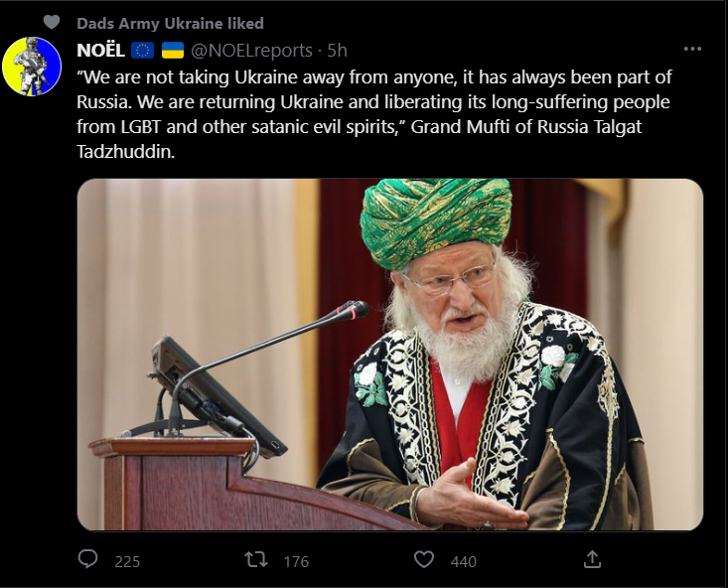
Task: Click the 176 retweets count
Action: point(296,561)
